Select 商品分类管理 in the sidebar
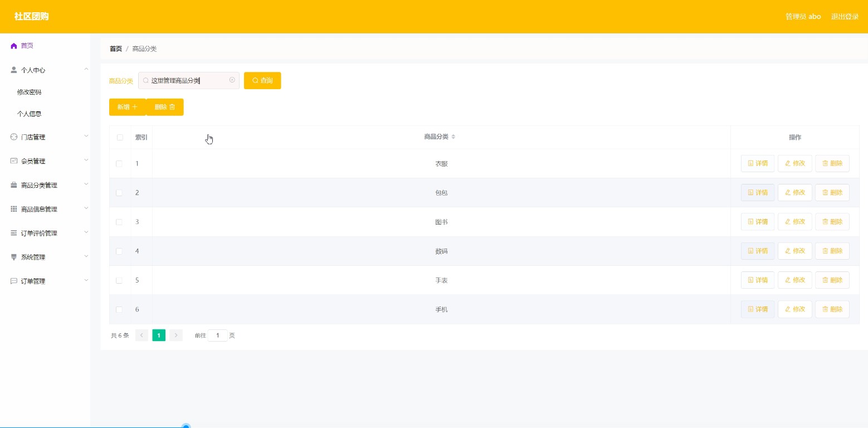This screenshot has width=868, height=428. click(45, 185)
